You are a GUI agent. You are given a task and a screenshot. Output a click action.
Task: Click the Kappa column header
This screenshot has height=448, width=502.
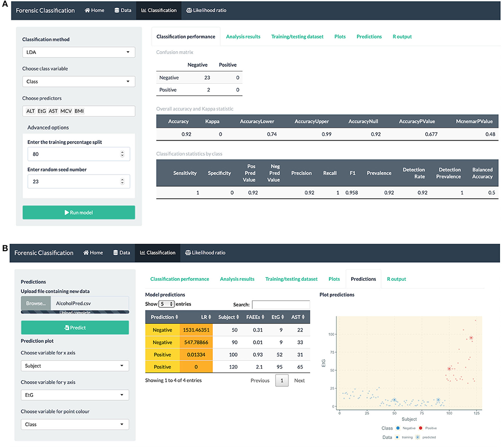coord(212,121)
